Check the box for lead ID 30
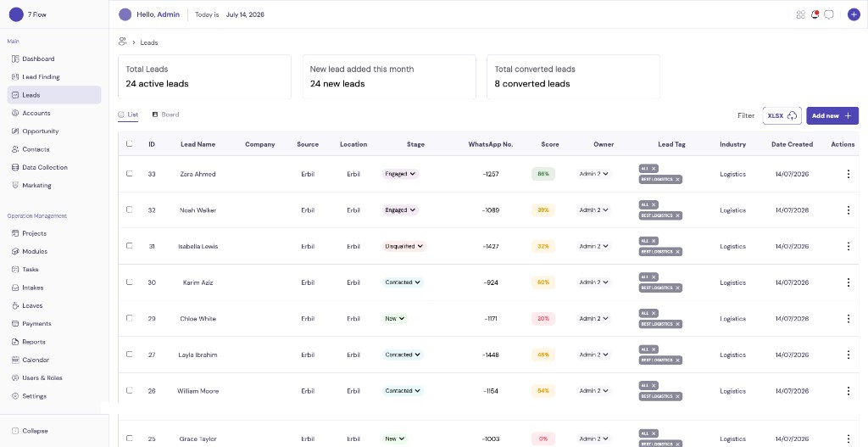The width and height of the screenshot is (868, 447). coord(130,282)
